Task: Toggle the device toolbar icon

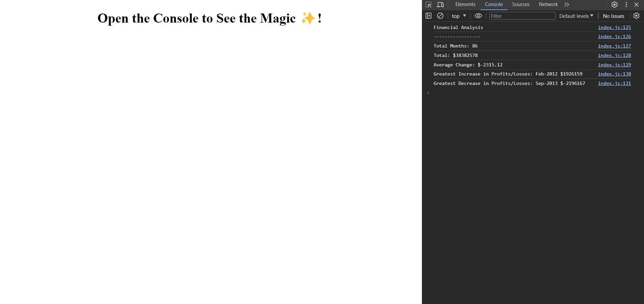Action: point(440,5)
